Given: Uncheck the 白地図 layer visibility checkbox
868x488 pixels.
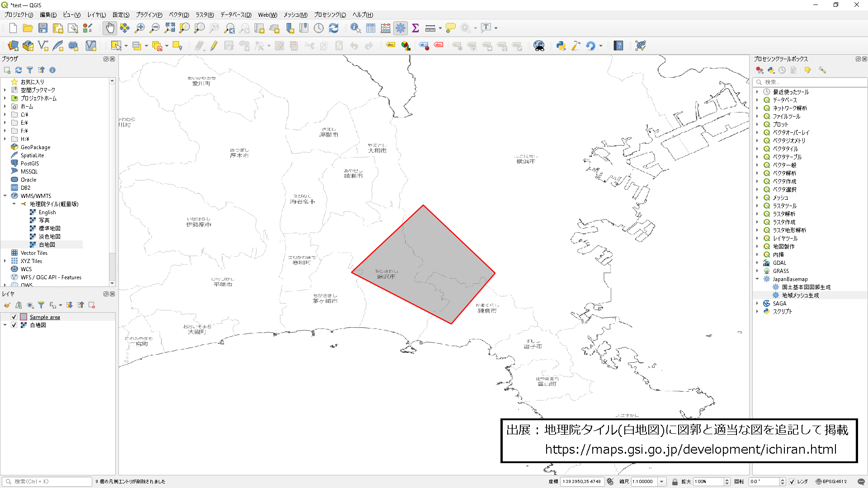Looking at the screenshot, I should 14,325.
